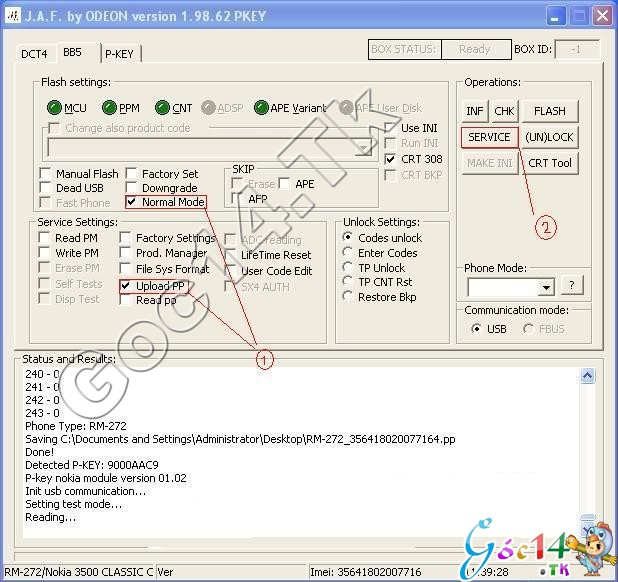The height and width of the screenshot is (582, 618).
Task: Click the results log scrollbar track
Action: pos(590,460)
